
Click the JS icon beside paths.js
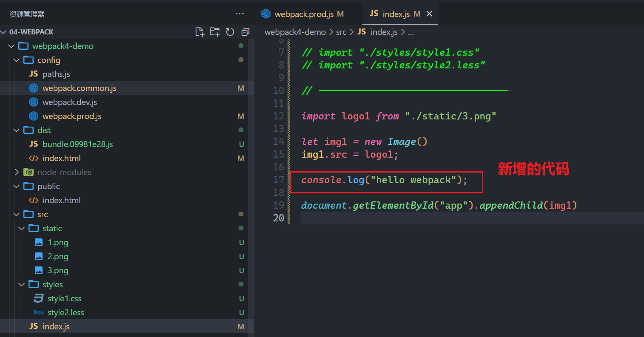(34, 74)
